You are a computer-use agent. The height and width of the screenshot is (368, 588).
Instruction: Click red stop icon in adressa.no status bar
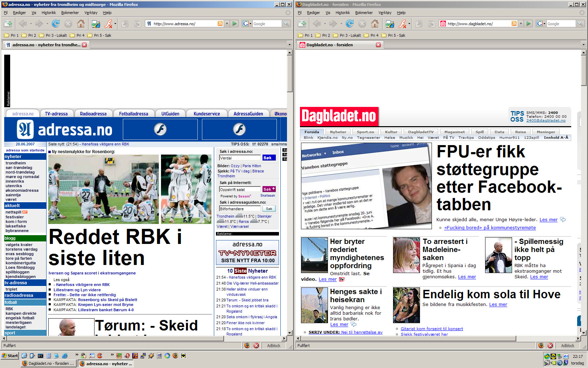pos(256,346)
